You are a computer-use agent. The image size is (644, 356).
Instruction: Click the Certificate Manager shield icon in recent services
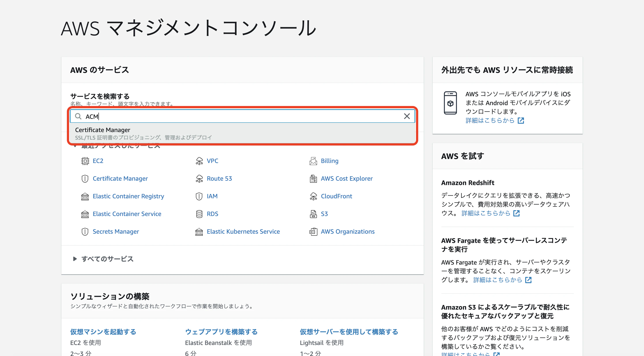pyautogui.click(x=85, y=179)
